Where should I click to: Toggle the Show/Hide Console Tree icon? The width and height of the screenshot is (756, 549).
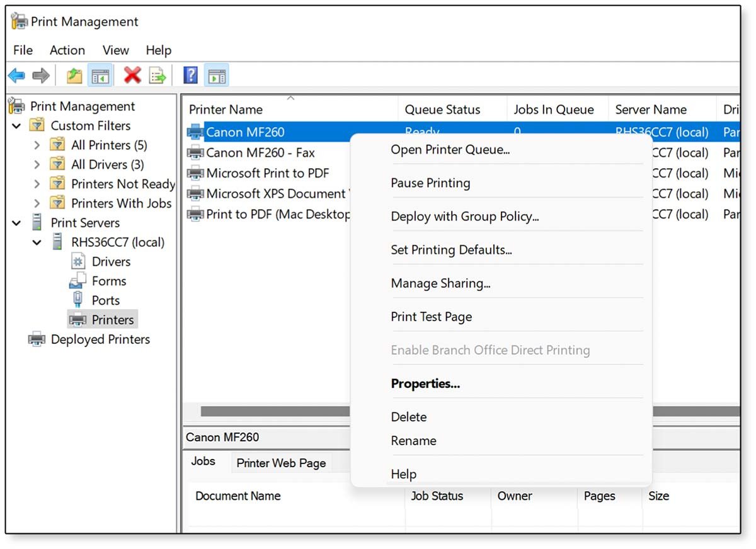point(101,75)
